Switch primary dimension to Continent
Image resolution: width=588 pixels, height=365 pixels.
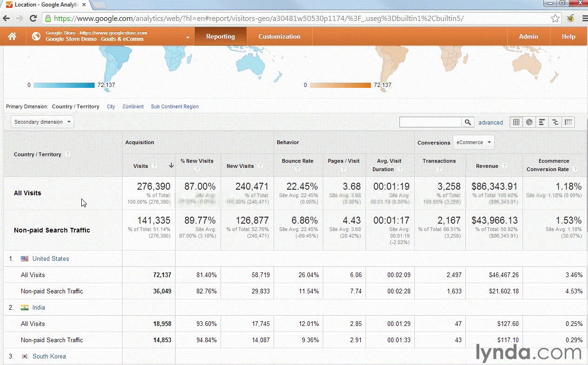[133, 106]
